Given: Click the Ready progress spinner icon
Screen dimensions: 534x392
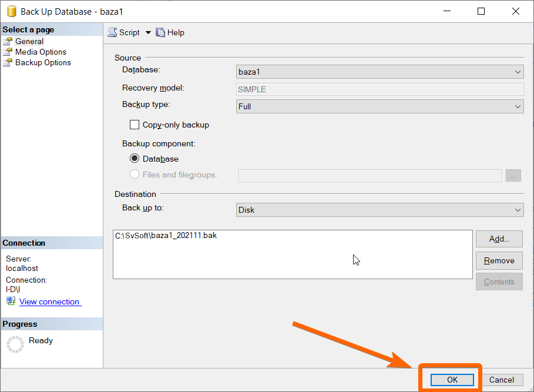Looking at the screenshot, I should point(15,344).
